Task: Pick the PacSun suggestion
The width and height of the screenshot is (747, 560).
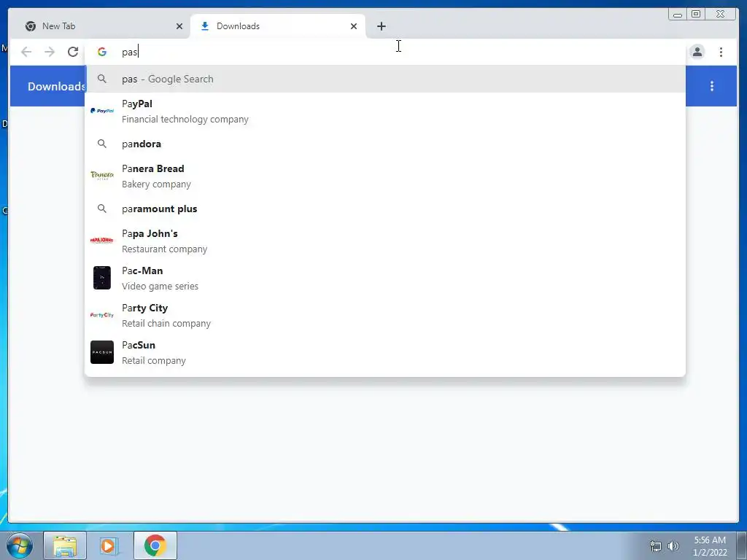Action: (385, 352)
